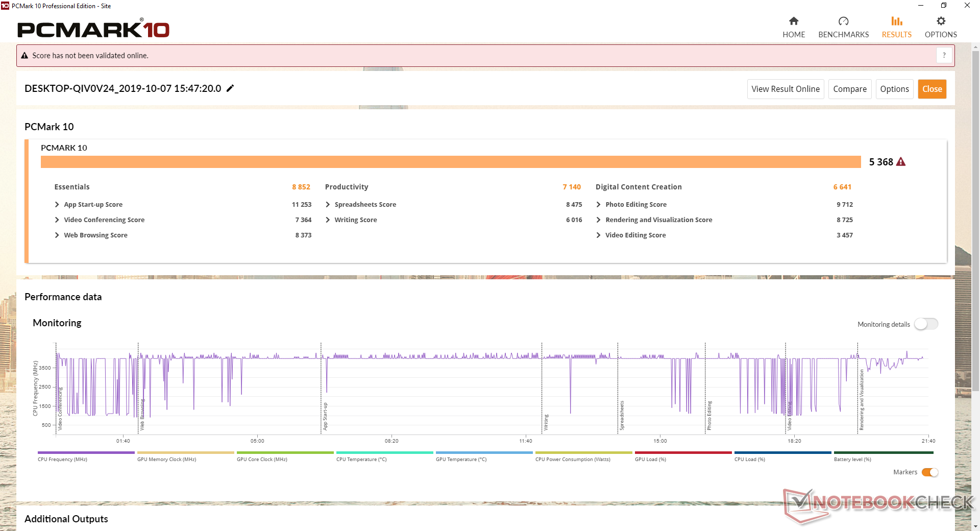Click the Video Editing score 3 457

point(845,235)
